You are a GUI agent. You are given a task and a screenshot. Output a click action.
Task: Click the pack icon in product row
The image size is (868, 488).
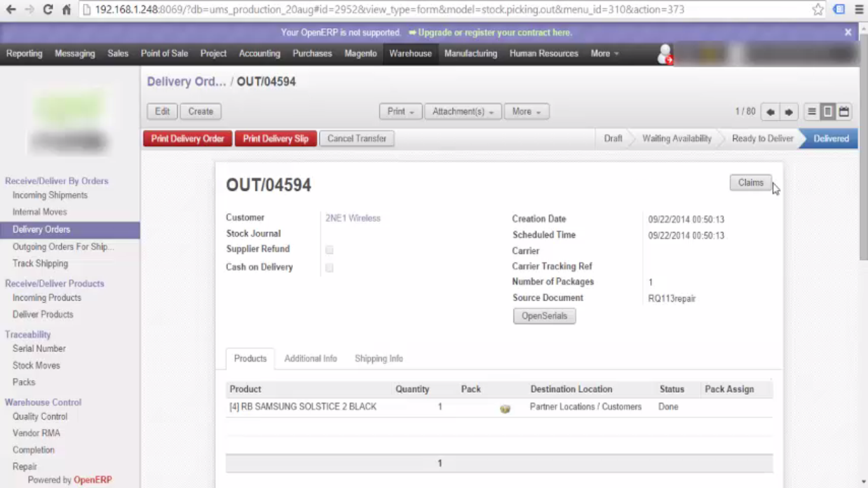(505, 409)
